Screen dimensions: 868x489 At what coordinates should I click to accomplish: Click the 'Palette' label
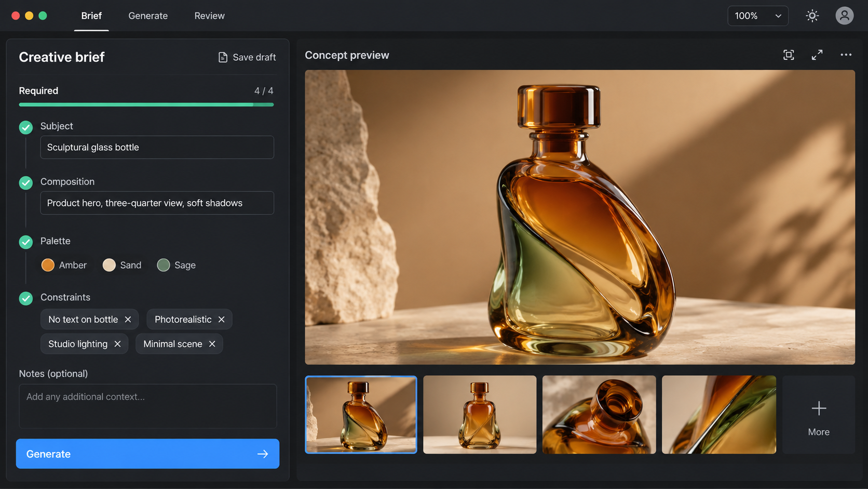(56, 241)
